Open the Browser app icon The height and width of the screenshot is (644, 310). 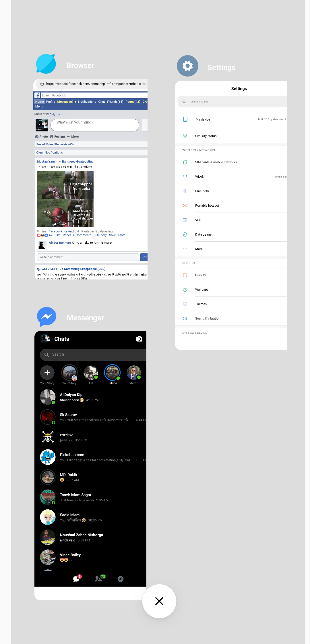tap(46, 64)
